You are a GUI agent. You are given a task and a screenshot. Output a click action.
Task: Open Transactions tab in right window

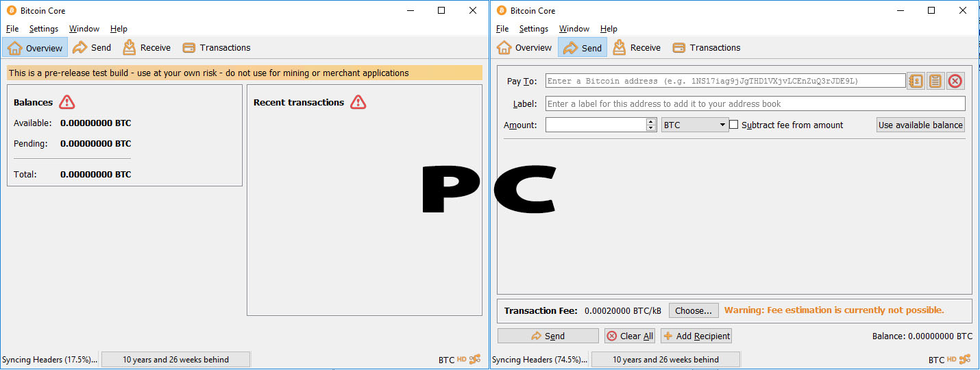pos(707,48)
